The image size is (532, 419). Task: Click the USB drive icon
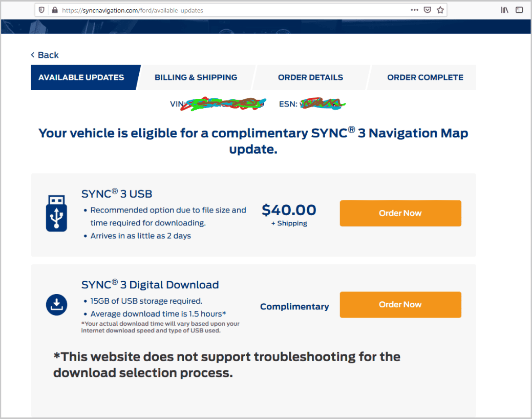(x=56, y=213)
